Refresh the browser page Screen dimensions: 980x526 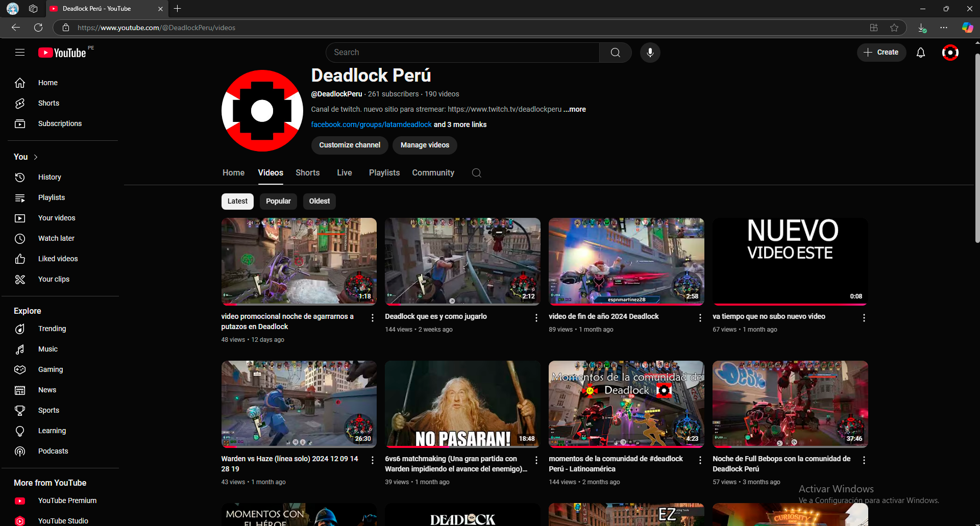[x=38, y=28]
